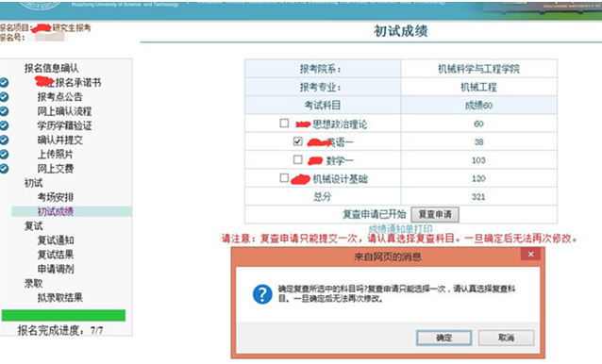Viewport: 602px width, 364px height.
Task: Click the 录取 section heading
Action: pyautogui.click(x=33, y=284)
